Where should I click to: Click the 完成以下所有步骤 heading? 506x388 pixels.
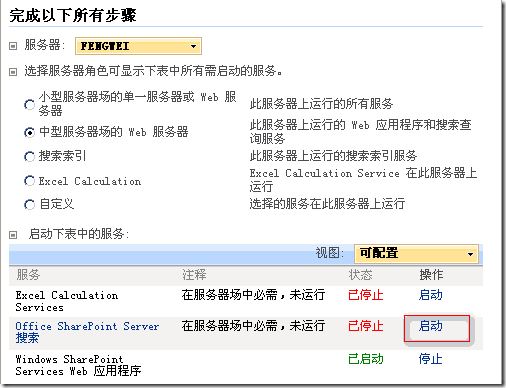(x=73, y=15)
